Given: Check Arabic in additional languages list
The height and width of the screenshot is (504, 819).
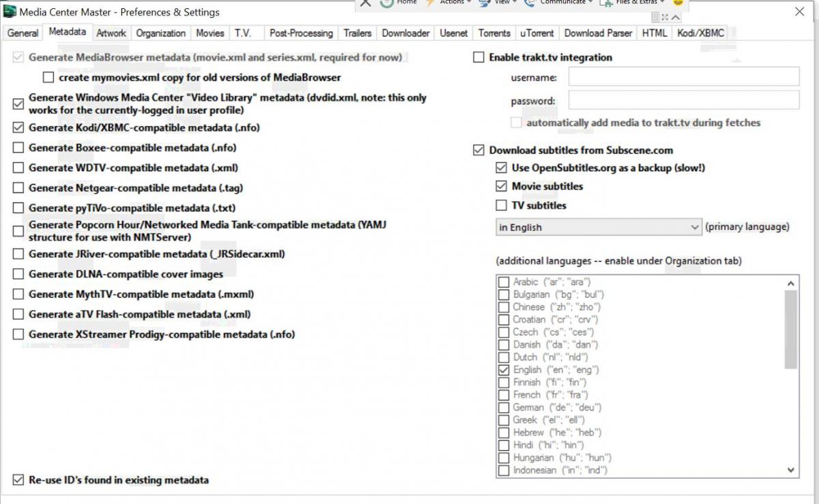Looking at the screenshot, I should tap(504, 282).
